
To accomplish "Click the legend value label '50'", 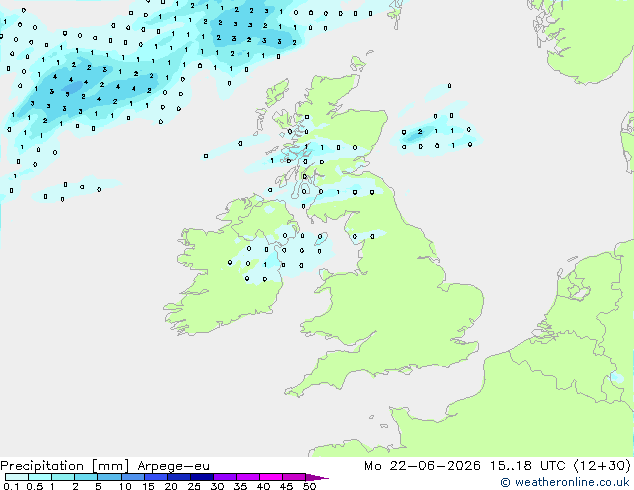I will 309,486.
